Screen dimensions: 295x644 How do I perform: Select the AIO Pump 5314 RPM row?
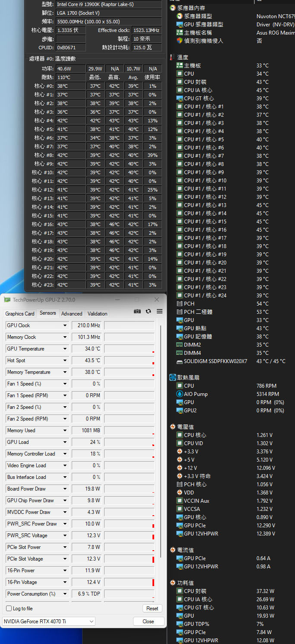pyautogui.click(x=232, y=394)
